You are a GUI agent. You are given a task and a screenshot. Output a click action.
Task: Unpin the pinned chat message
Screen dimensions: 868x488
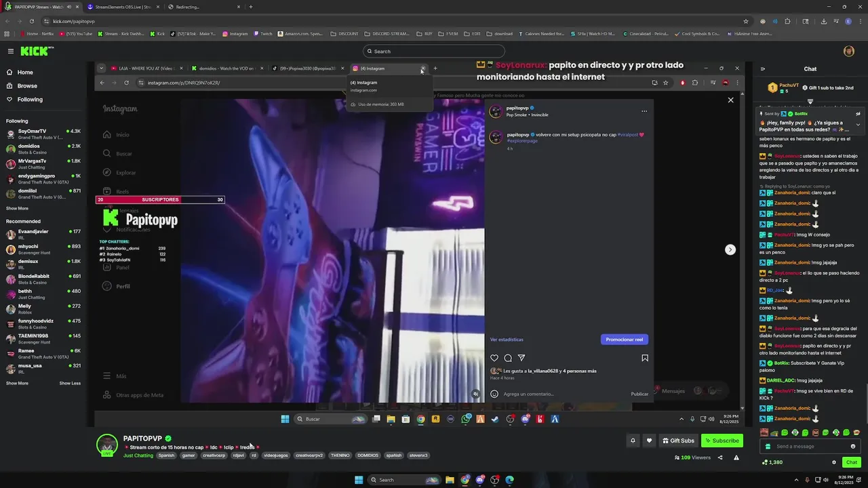858,114
